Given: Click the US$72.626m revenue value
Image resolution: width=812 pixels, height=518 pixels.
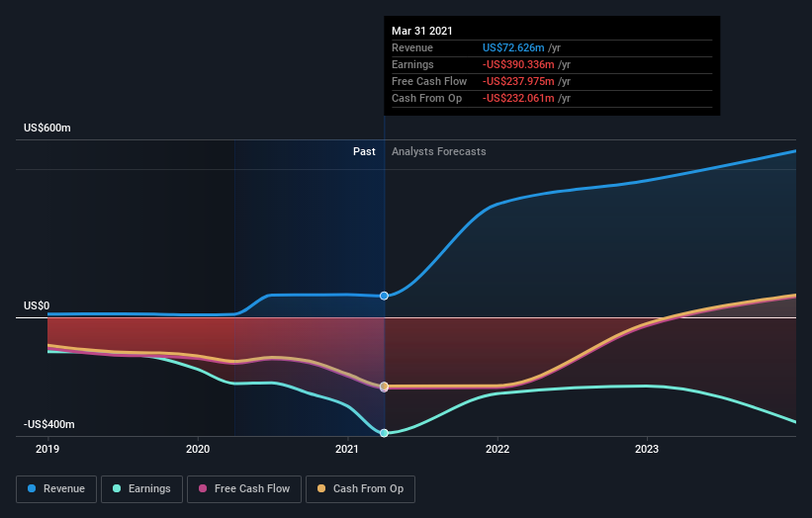Looking at the screenshot, I should tap(513, 47).
